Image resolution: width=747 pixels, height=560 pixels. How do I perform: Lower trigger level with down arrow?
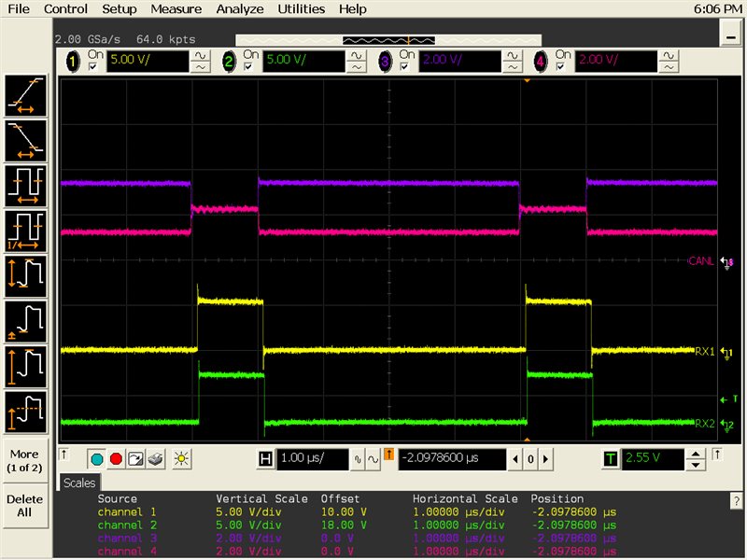(x=696, y=465)
